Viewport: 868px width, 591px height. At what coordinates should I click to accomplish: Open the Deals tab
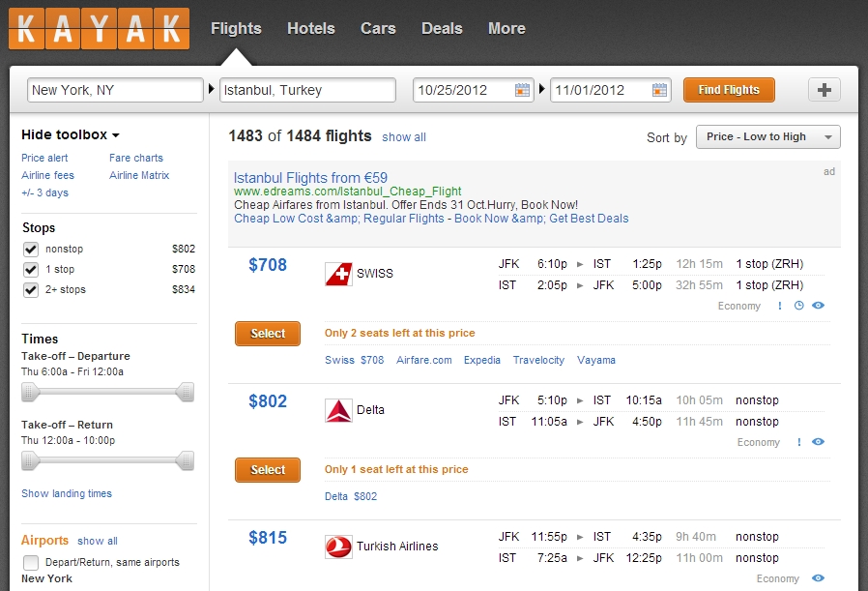tap(442, 28)
